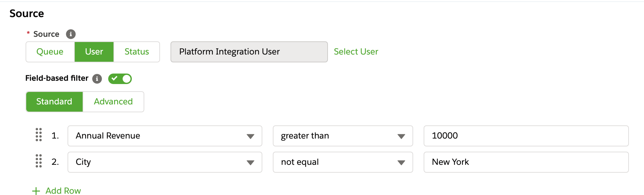Click drag handle for filter row 2
This screenshot has width=644, height=195.
coord(39,161)
